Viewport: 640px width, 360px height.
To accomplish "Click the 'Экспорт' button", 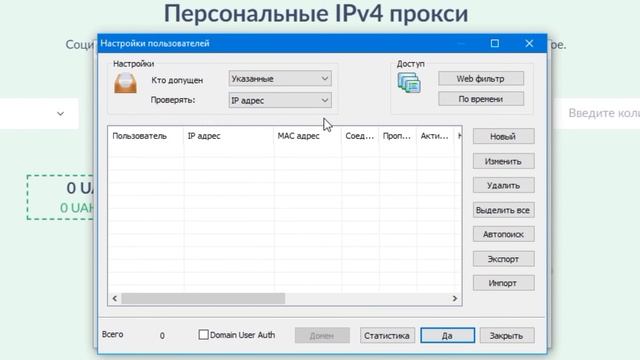I will (503, 259).
